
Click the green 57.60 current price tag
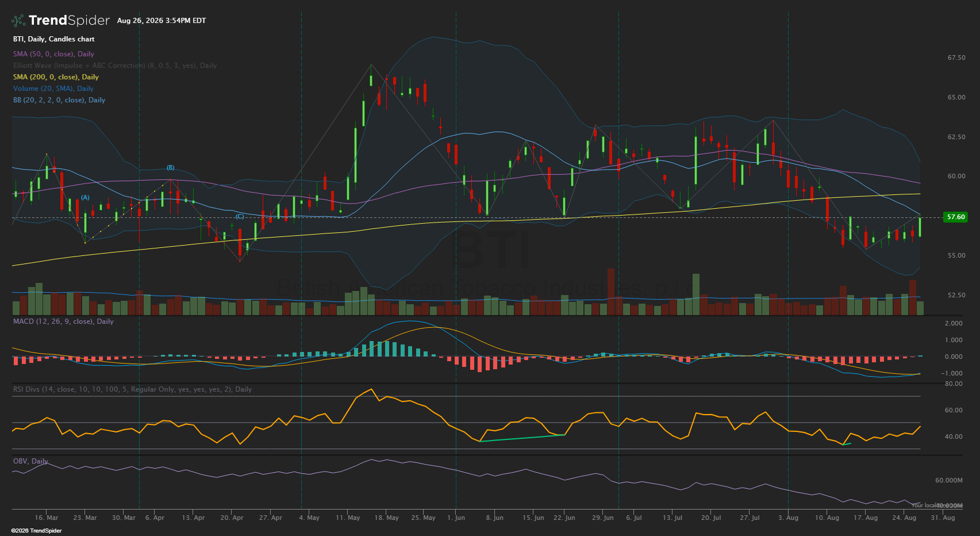[x=955, y=217]
